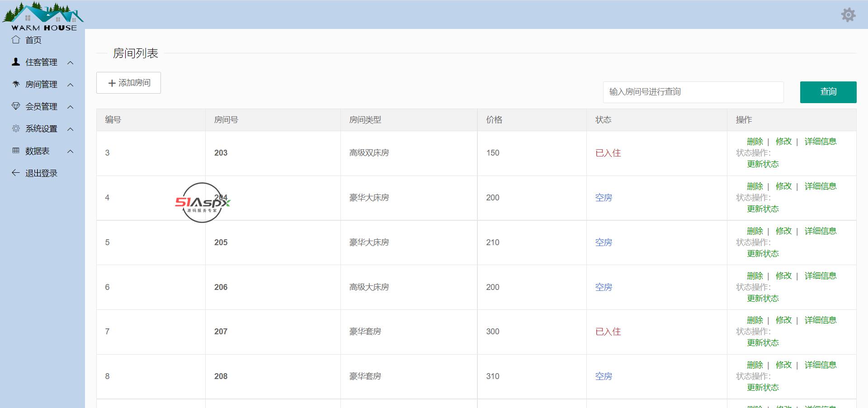This screenshot has height=408, width=868.
Task: Click the 编号 column header
Action: (151, 120)
